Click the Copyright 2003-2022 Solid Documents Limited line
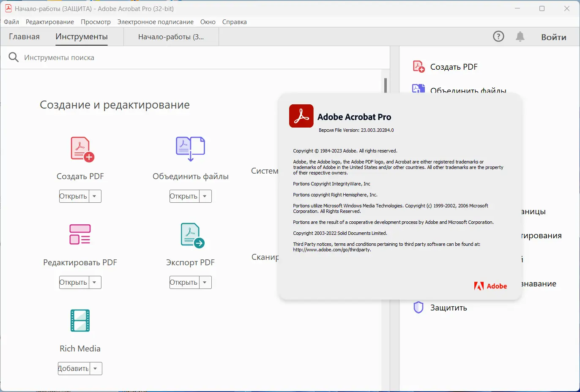The height and width of the screenshot is (392, 580). coord(340,233)
